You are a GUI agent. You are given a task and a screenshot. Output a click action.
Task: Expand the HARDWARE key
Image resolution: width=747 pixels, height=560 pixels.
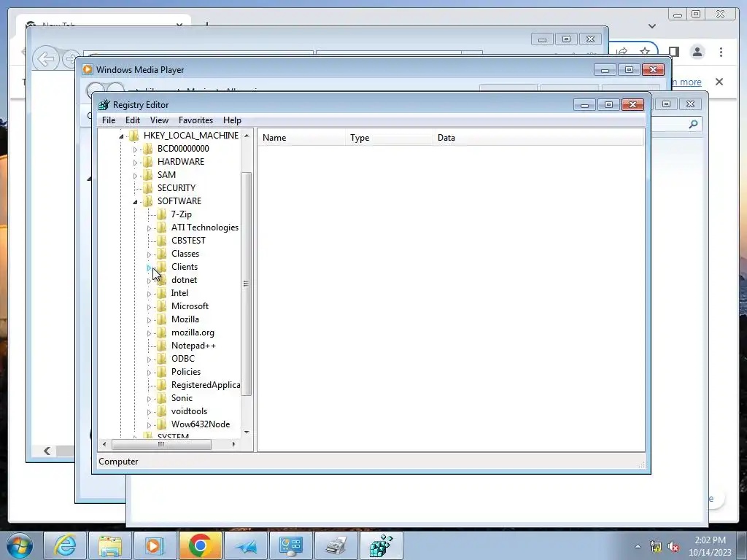[135, 163]
